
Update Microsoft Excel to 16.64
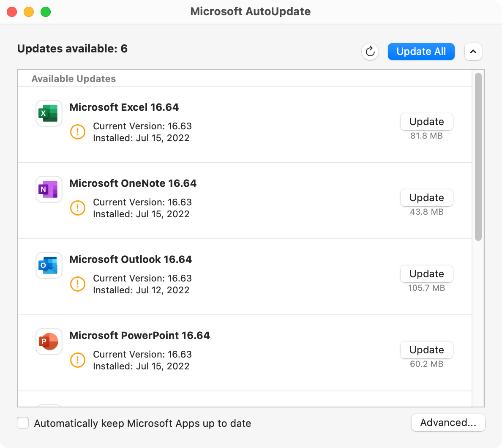pos(426,122)
